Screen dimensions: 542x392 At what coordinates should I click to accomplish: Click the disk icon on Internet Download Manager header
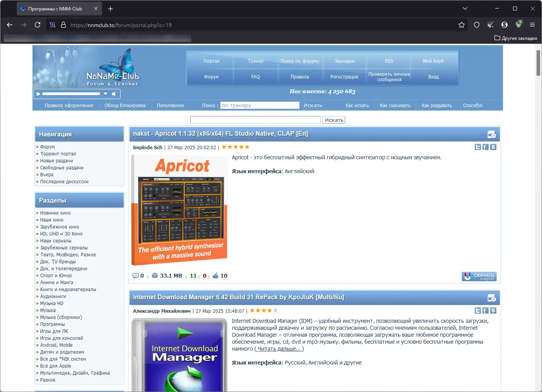coord(492,298)
